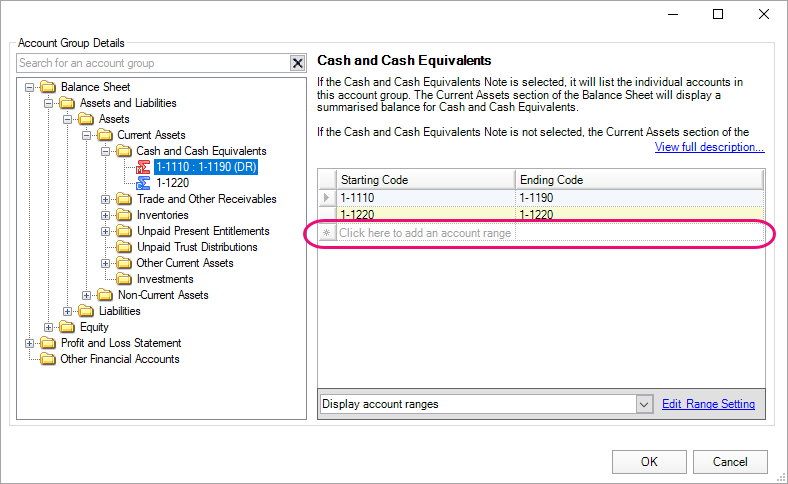788x484 pixels.
Task: Expand the Profit and Loss Statement node
Action: click(30, 343)
